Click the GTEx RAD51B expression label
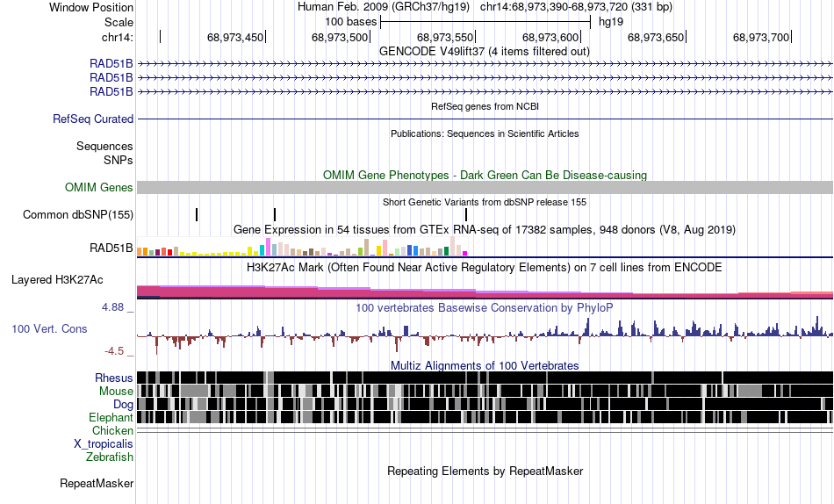The image size is (834, 504). point(111,248)
